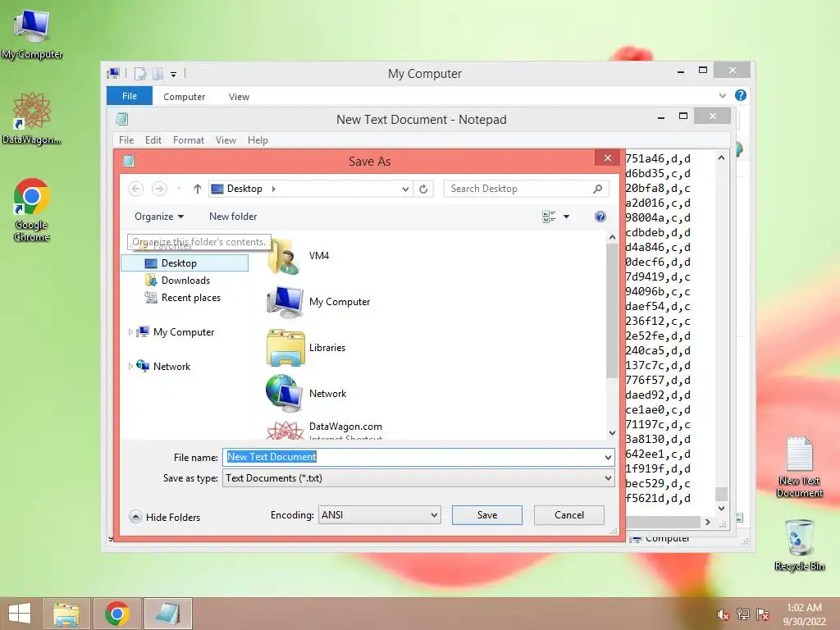Select the Libraries folder icon in file list
Screen dimensions: 840x630
[x=285, y=348]
